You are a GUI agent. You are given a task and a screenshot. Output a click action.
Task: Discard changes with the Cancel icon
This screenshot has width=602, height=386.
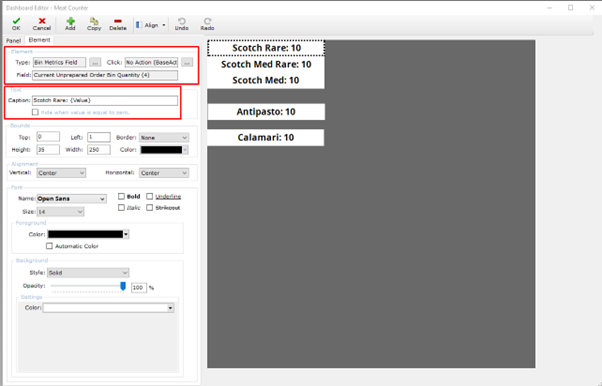[x=41, y=24]
